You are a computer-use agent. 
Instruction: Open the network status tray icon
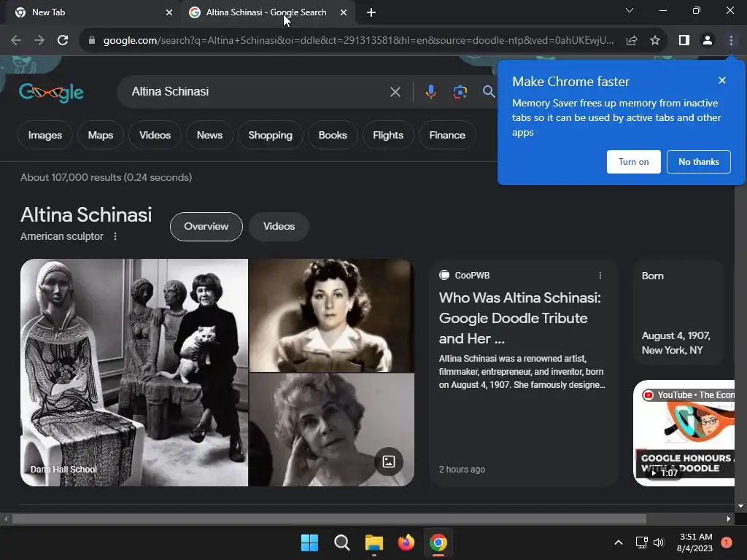[642, 542]
